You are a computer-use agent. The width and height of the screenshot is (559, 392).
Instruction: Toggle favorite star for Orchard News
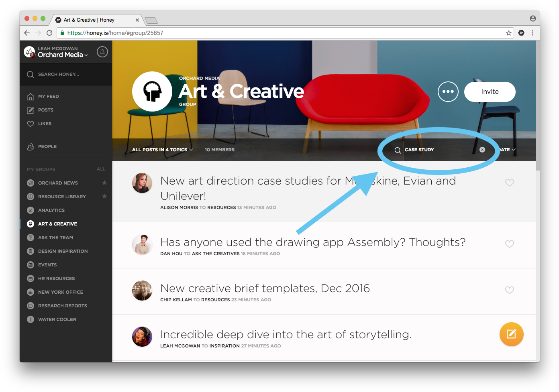coord(104,183)
